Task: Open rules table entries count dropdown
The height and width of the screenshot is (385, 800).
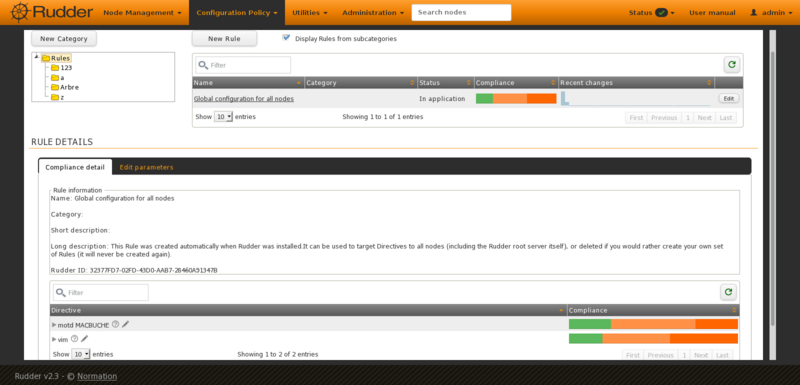Action: [x=223, y=117]
